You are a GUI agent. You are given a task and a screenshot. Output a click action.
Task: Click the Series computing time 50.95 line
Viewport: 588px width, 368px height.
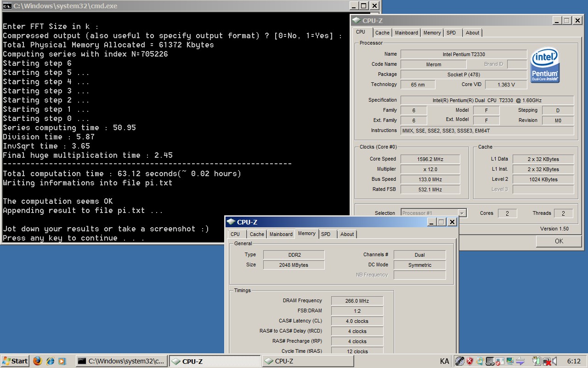click(x=69, y=127)
